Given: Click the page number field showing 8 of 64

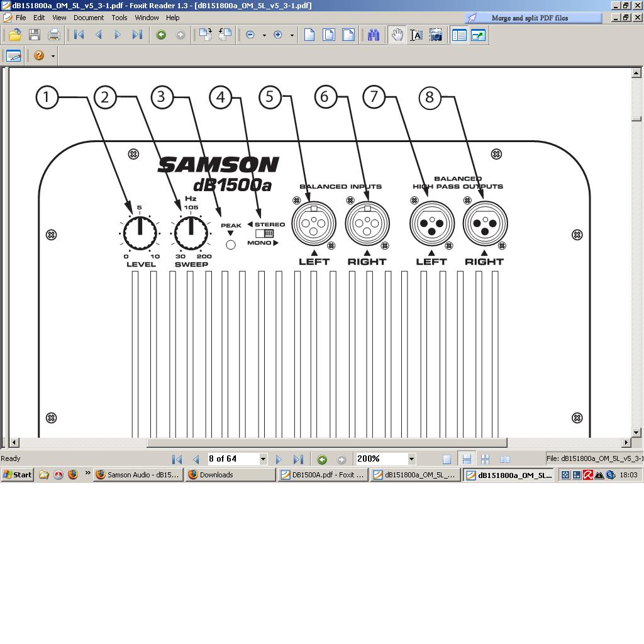Looking at the screenshot, I should [x=233, y=458].
